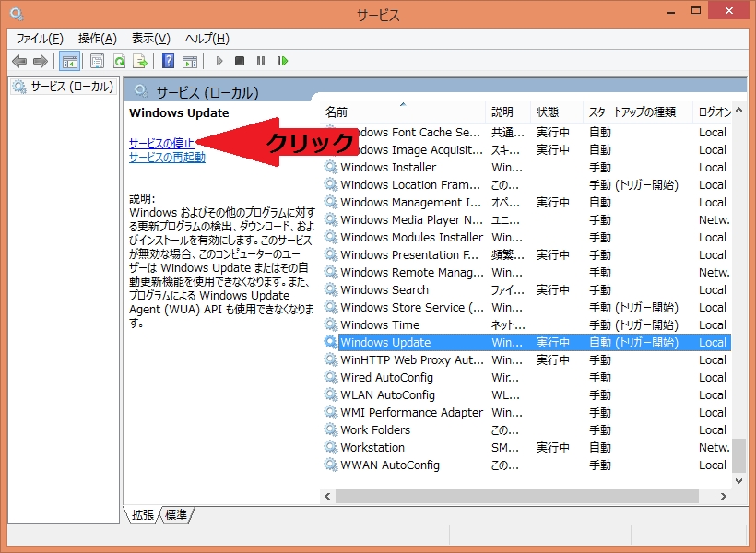Select the Windows Store Service service name
The image size is (756, 553).
[x=412, y=308]
